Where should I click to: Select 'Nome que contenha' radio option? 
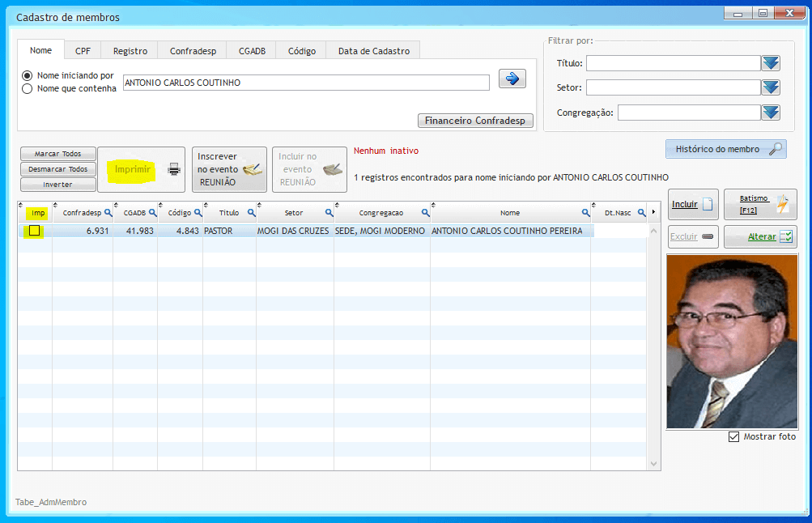pos(28,89)
